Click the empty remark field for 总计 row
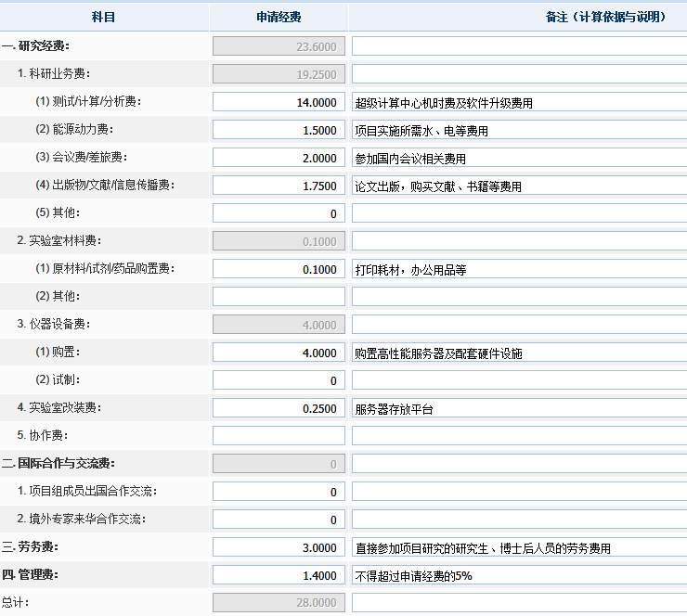Viewport: 687px width, 616px height. tap(519, 603)
